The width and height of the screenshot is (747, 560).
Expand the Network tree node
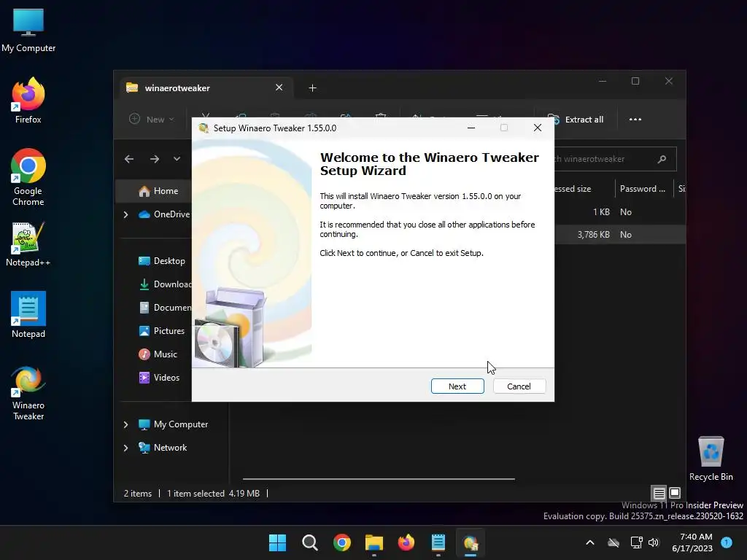(x=125, y=448)
